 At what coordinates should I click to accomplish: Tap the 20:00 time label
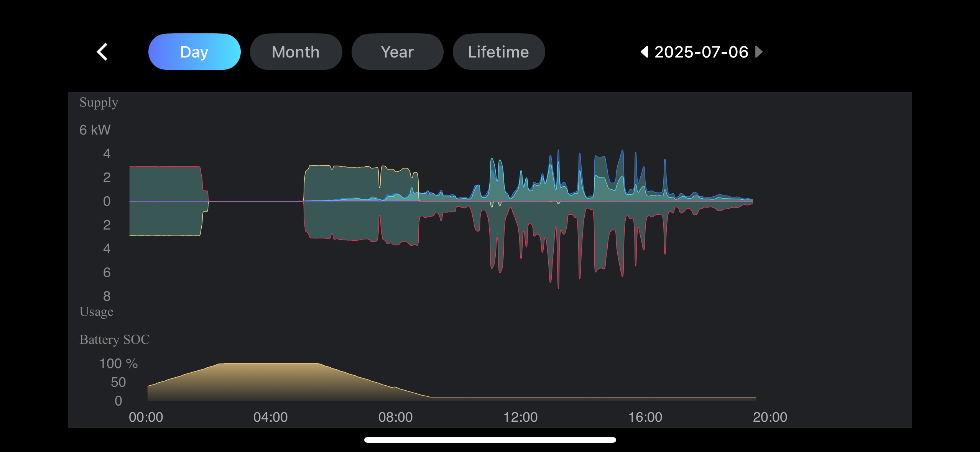tap(770, 417)
